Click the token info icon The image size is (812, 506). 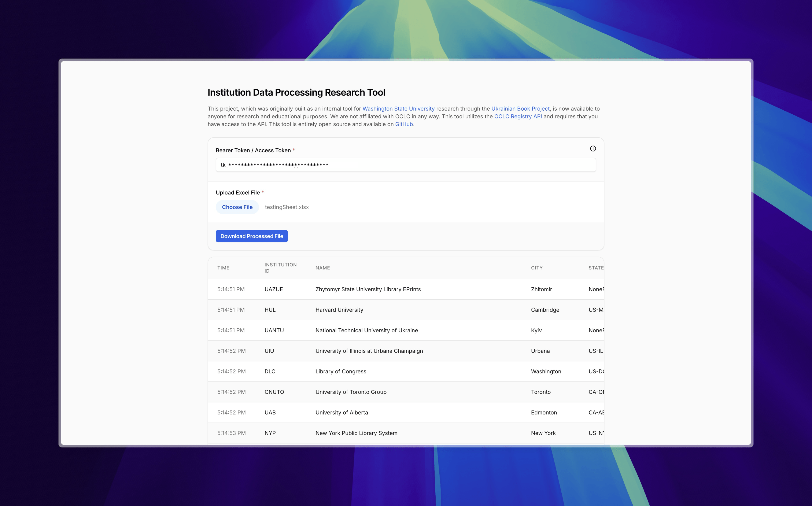click(593, 149)
